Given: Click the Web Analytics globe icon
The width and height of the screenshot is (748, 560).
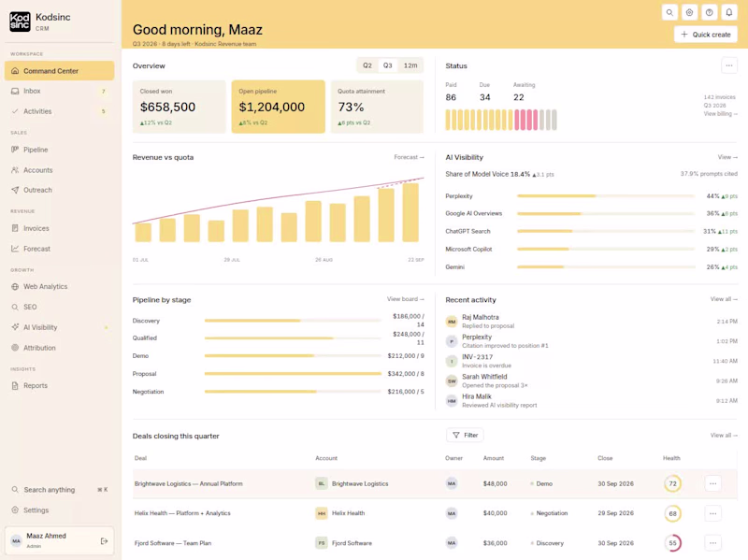Looking at the screenshot, I should (x=15, y=286).
